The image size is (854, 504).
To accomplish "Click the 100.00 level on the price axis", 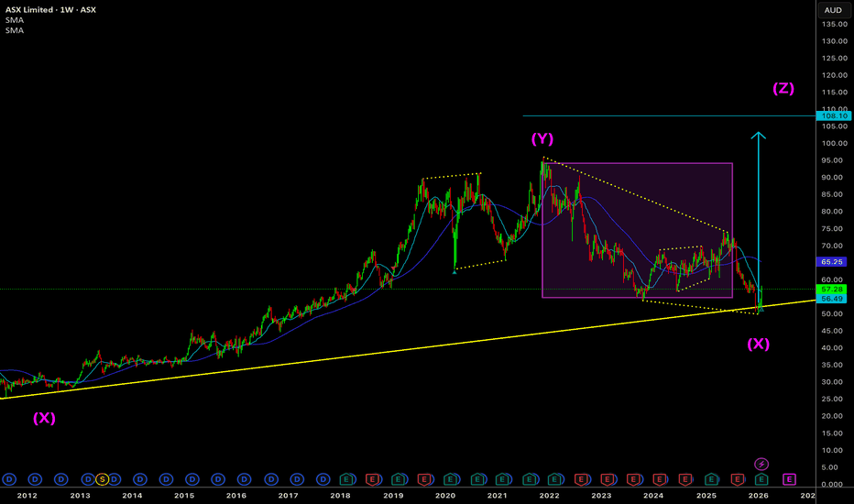I will [x=833, y=143].
